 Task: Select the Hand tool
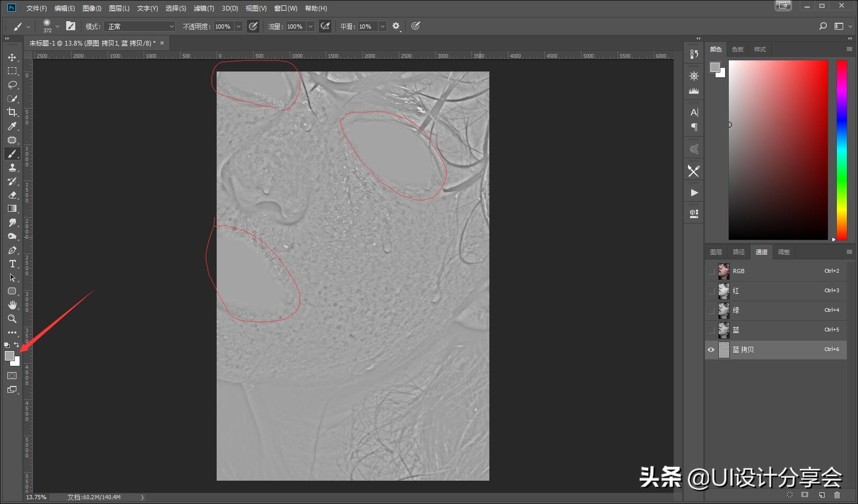12,305
